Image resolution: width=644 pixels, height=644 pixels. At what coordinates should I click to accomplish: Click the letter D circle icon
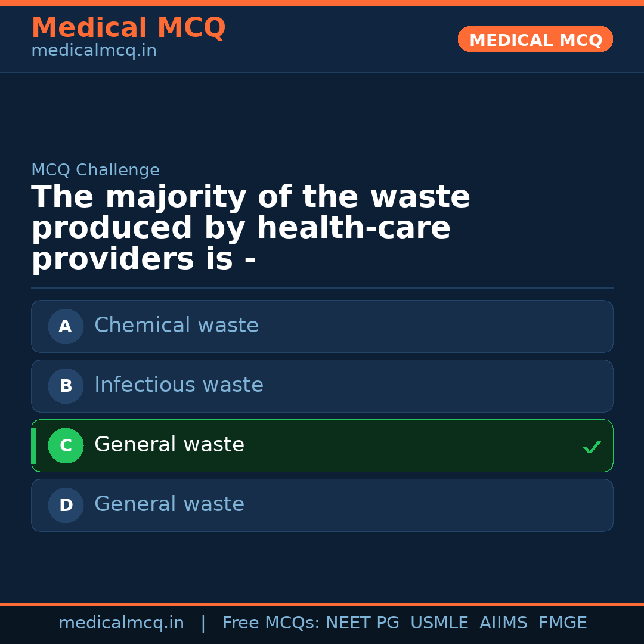(x=66, y=505)
